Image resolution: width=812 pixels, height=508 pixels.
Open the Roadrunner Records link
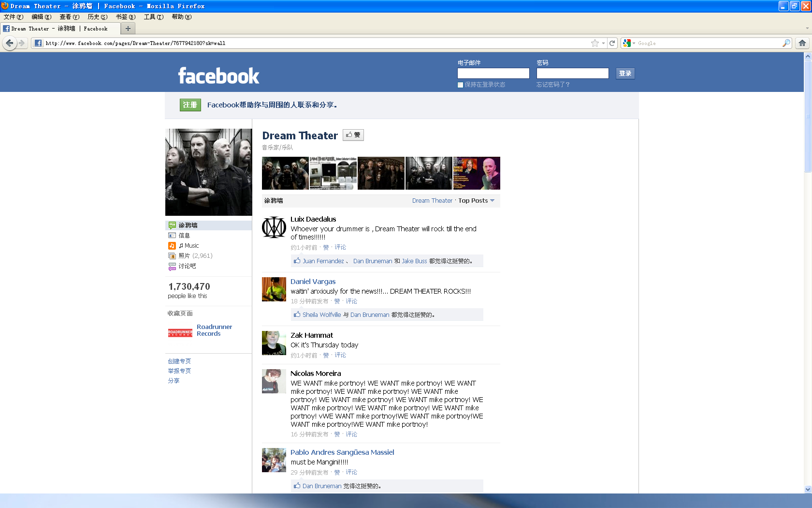(x=214, y=330)
